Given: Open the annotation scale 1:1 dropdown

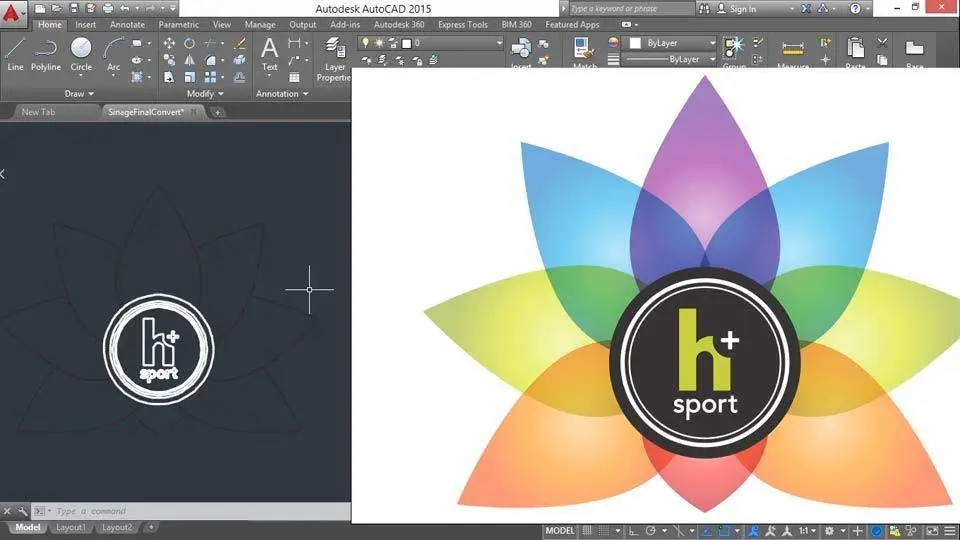Looking at the screenshot, I should click(x=809, y=531).
